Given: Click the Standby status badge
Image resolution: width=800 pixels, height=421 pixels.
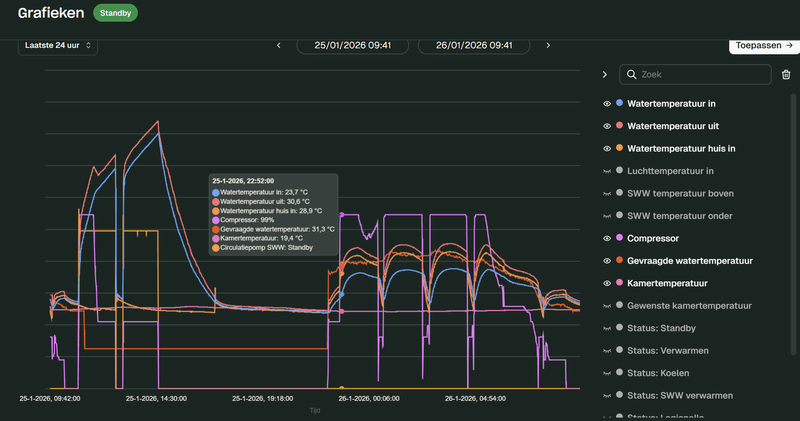Looking at the screenshot, I should point(115,13).
